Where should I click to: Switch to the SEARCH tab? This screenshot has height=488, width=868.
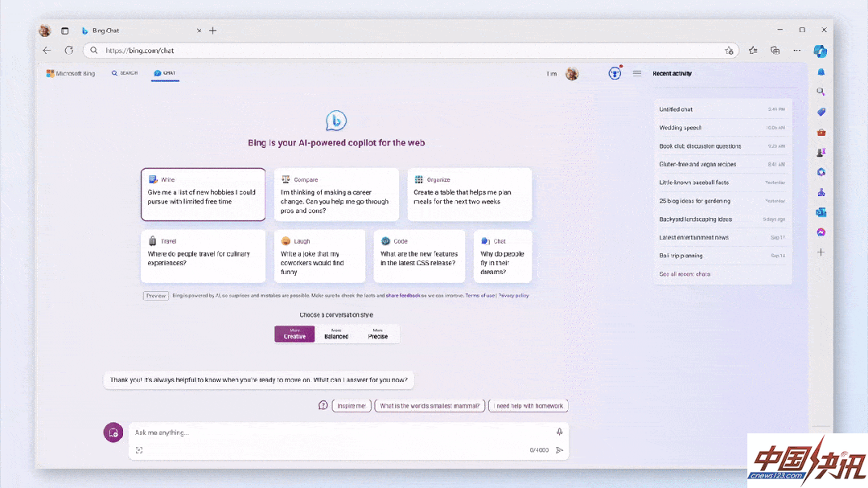tap(125, 73)
